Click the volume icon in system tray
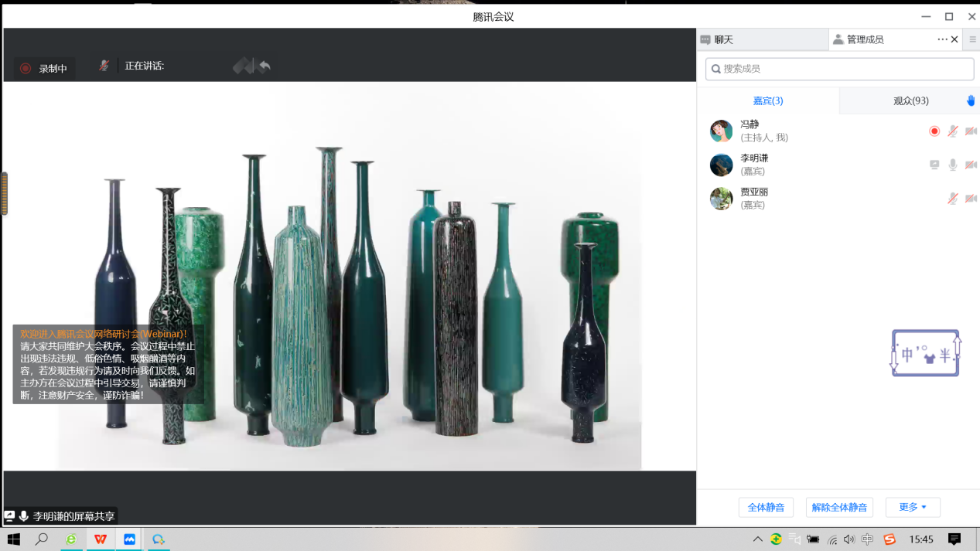The image size is (980, 551). pyautogui.click(x=849, y=539)
